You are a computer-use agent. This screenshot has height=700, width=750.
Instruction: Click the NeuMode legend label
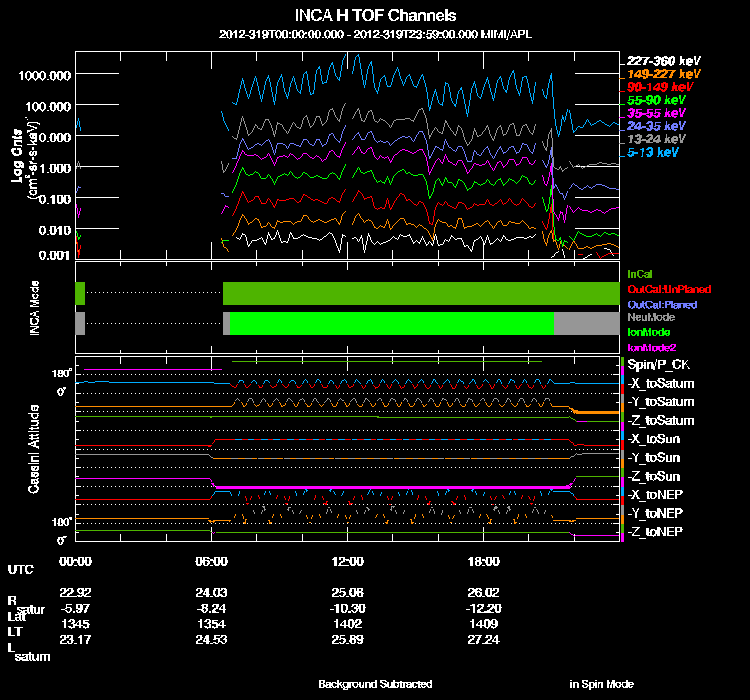650,317
